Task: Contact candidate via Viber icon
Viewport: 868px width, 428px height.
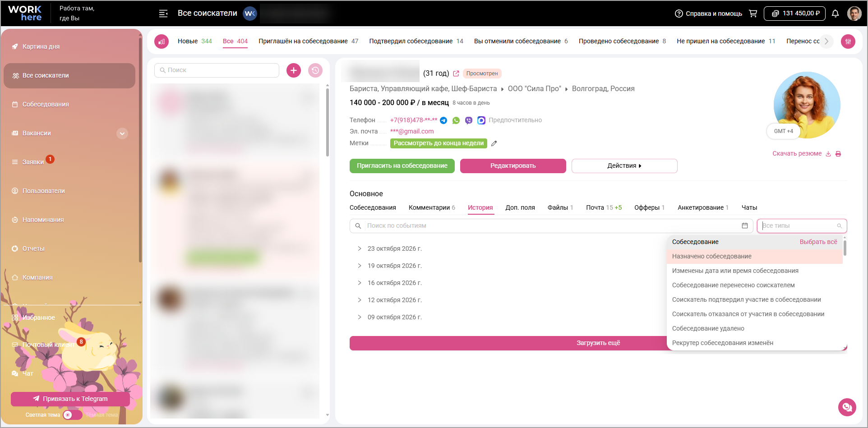Action: (469, 120)
